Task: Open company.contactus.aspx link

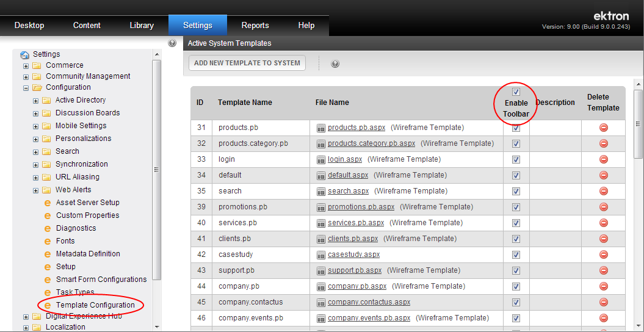Action: [369, 302]
